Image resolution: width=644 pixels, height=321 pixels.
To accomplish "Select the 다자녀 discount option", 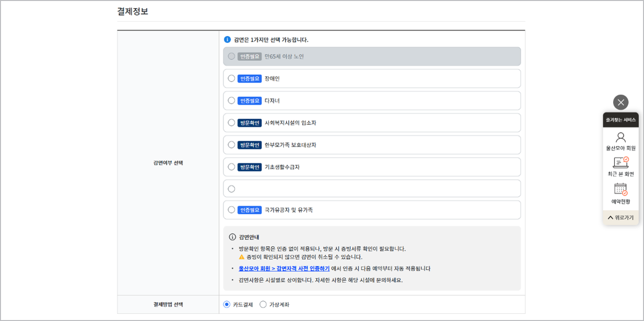I will tap(231, 100).
